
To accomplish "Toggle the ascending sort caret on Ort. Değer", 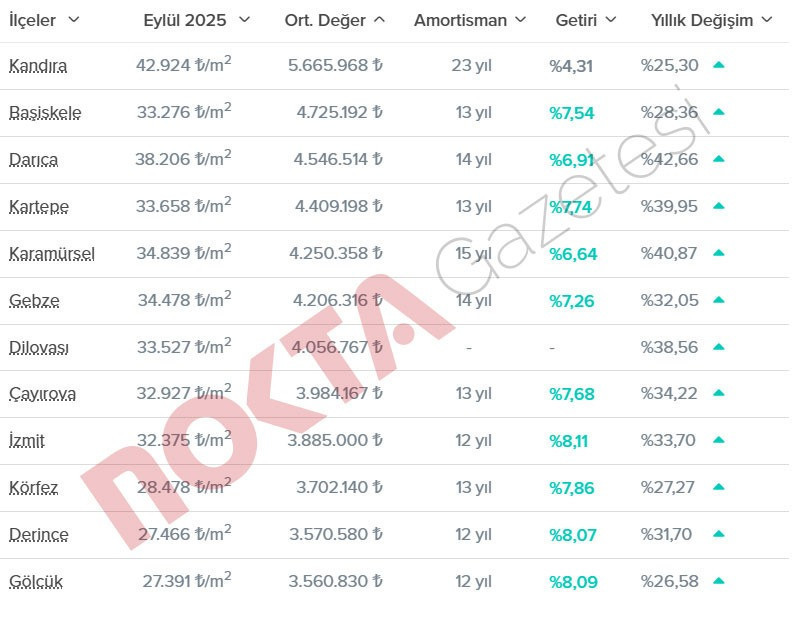I will point(379,19).
